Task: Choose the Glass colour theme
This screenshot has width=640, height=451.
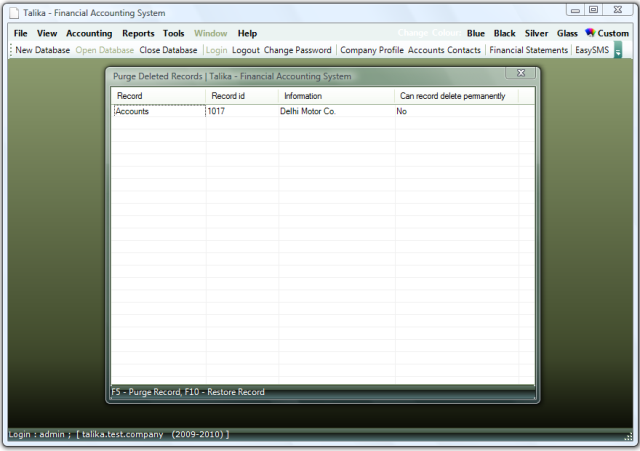Action: (x=567, y=33)
